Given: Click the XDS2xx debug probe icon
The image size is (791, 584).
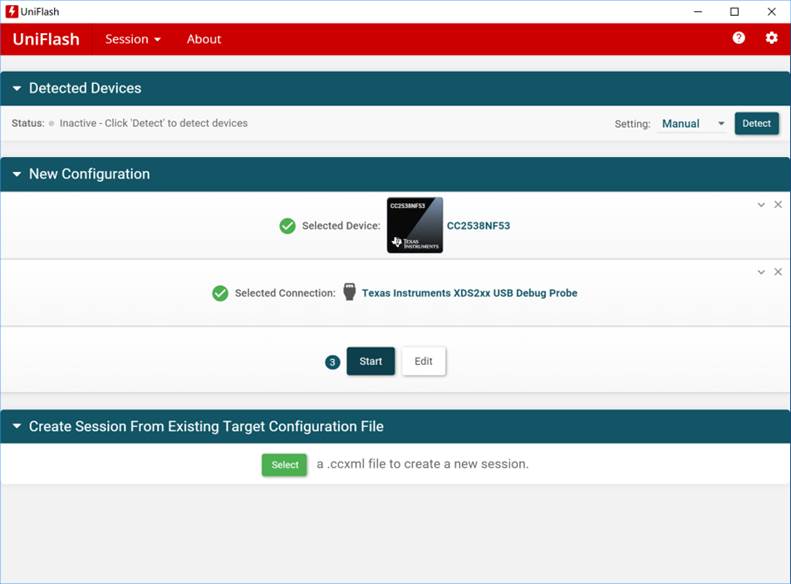Looking at the screenshot, I should pos(349,292).
